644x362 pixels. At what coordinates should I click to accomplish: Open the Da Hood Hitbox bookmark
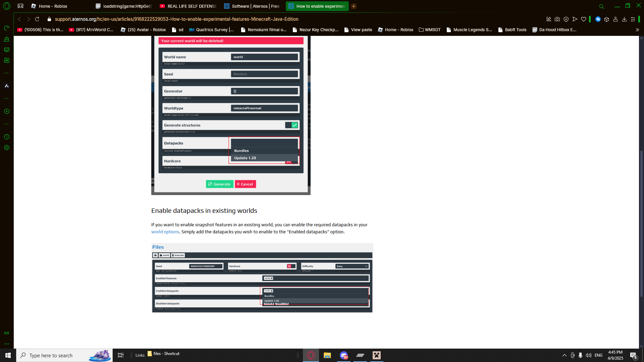[554, 30]
